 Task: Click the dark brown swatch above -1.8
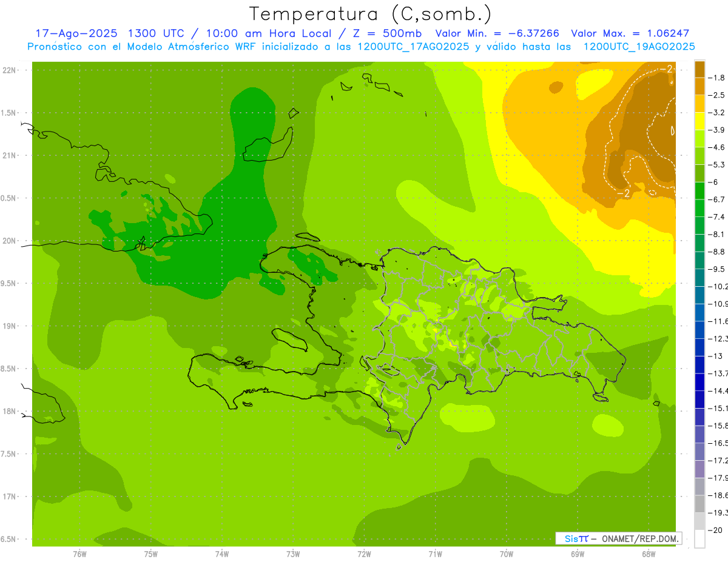(x=699, y=69)
